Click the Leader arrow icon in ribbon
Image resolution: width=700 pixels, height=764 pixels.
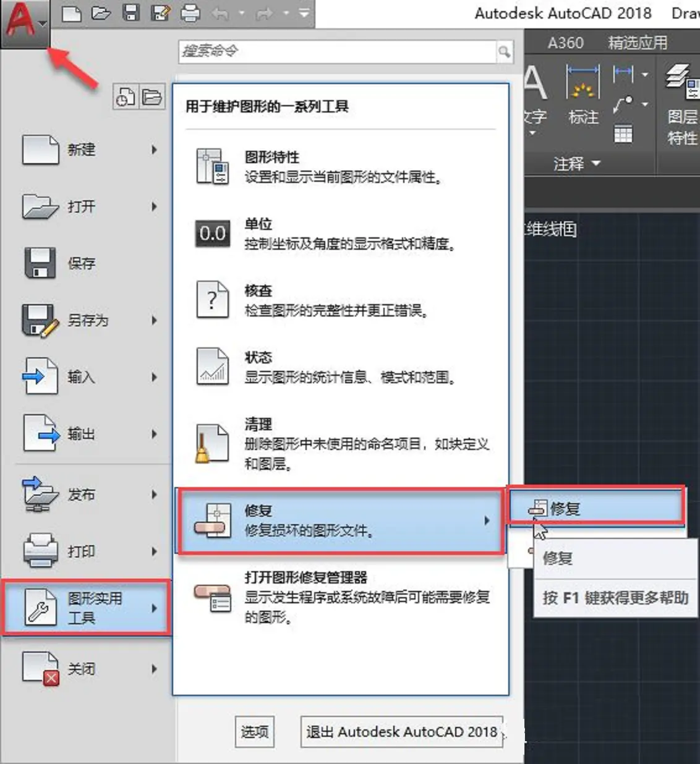(x=623, y=104)
